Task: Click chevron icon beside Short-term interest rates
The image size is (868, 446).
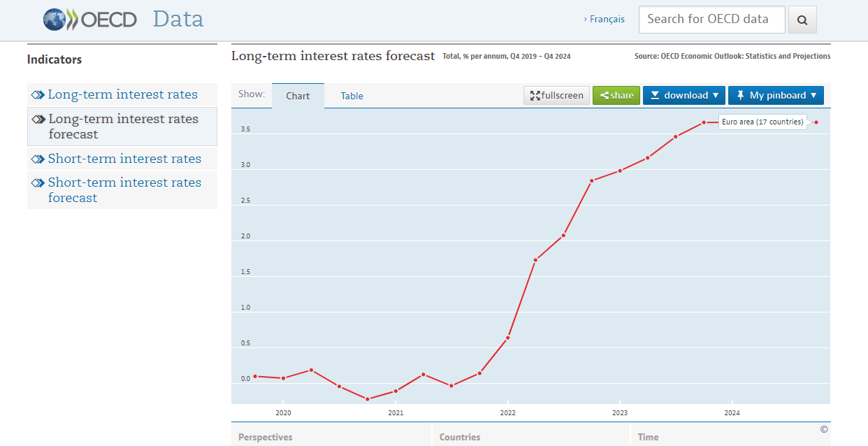Action: [38, 159]
